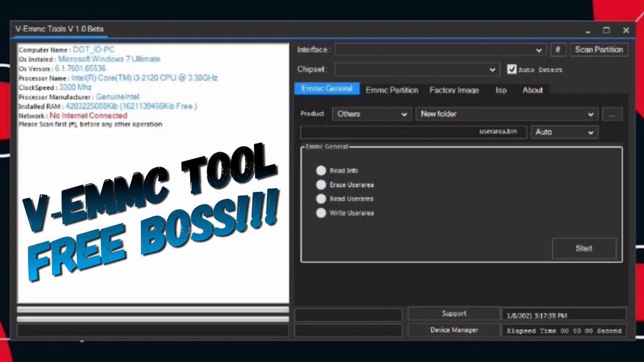644x362 pixels.
Task: Open the Auto dropdown
Action: (x=564, y=132)
